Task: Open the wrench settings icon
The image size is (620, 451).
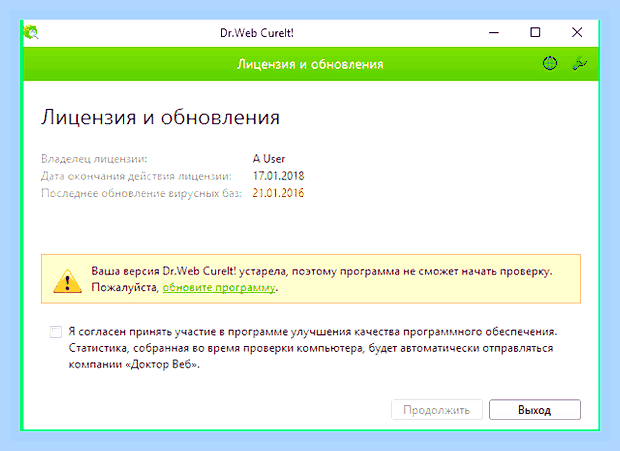Action: pos(580,63)
